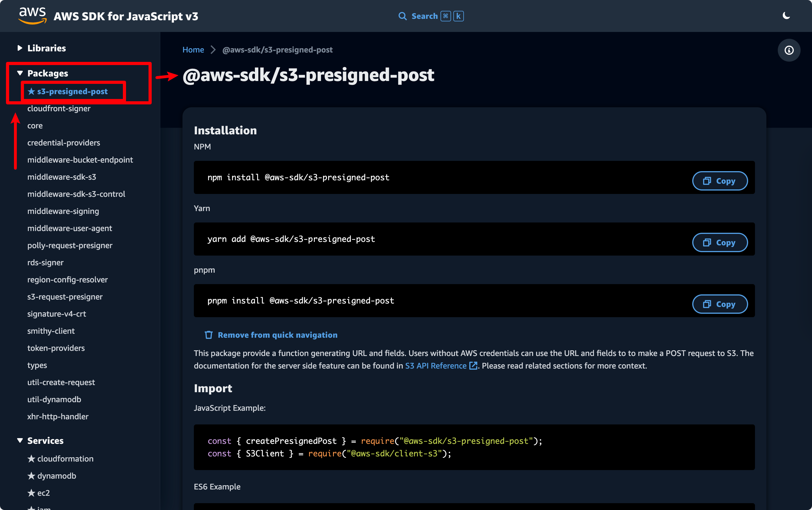Click the star icon next to ec2
The width and height of the screenshot is (812, 510).
pyautogui.click(x=31, y=493)
